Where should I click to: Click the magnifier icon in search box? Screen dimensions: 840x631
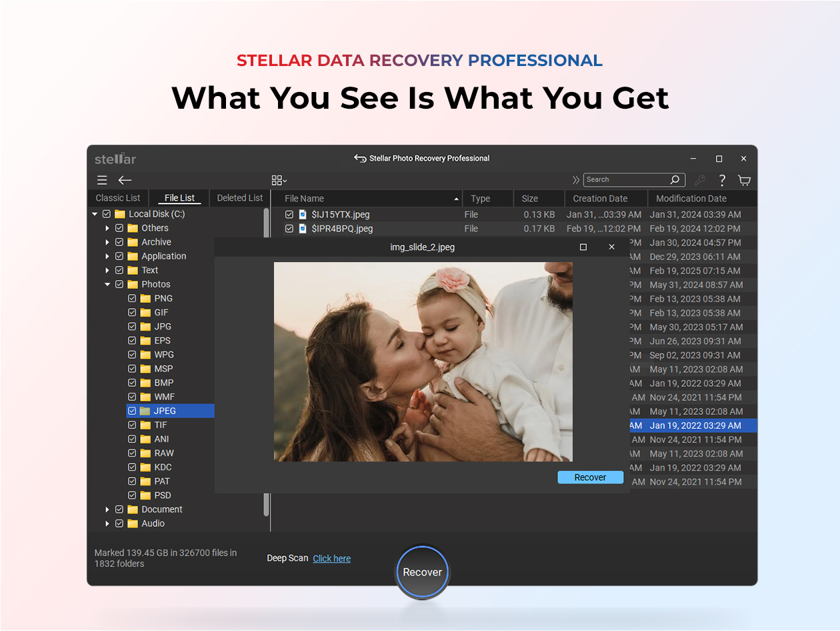click(x=675, y=180)
